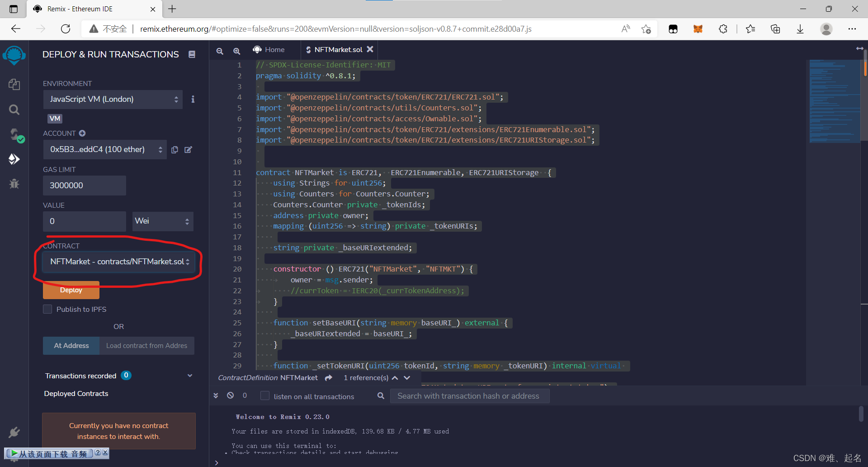Open browser extensions puzzle icon

(x=723, y=29)
